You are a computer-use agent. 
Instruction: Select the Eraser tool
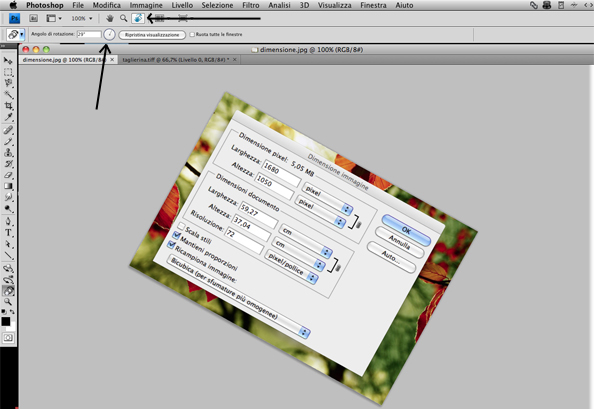coord(8,175)
